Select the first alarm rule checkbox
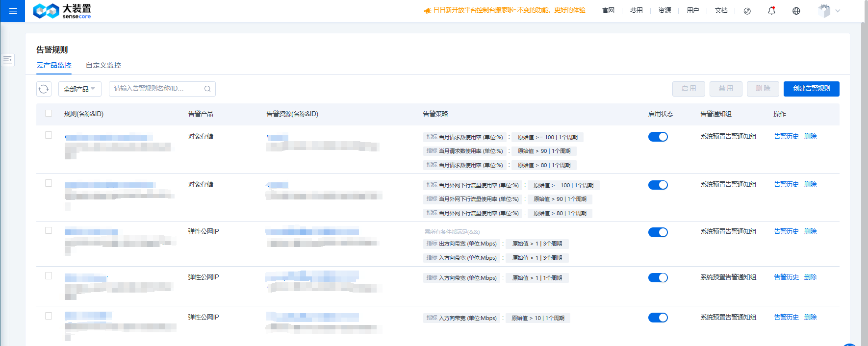 [49, 135]
